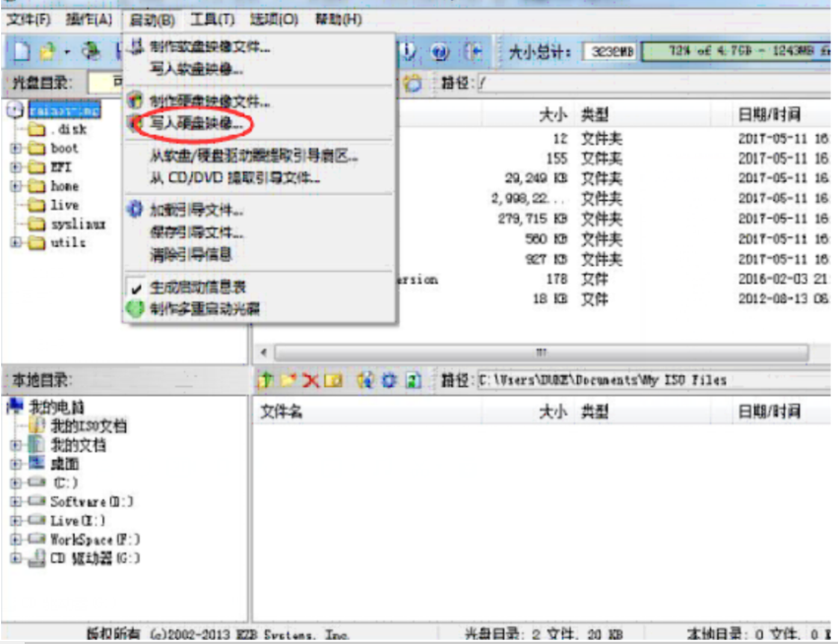The height and width of the screenshot is (644, 838).
Task: Open the 工具(T) menu
Action: 212,19
